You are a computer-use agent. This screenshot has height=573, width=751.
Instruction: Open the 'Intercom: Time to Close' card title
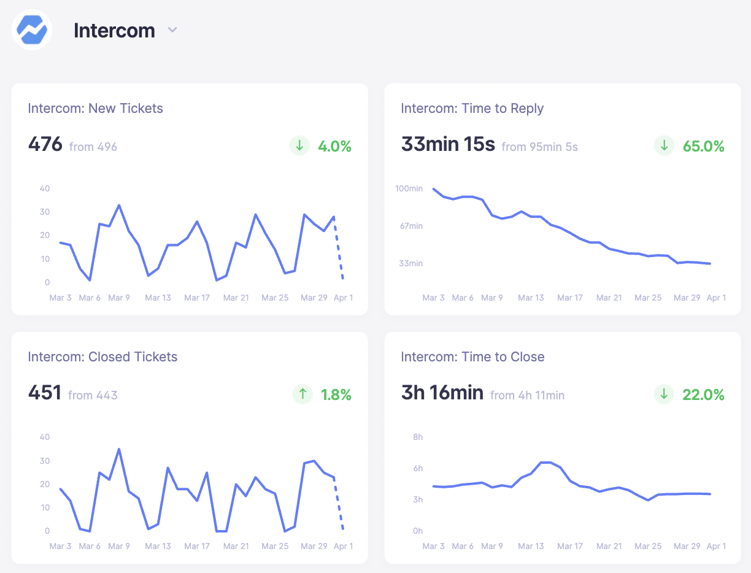(472, 356)
